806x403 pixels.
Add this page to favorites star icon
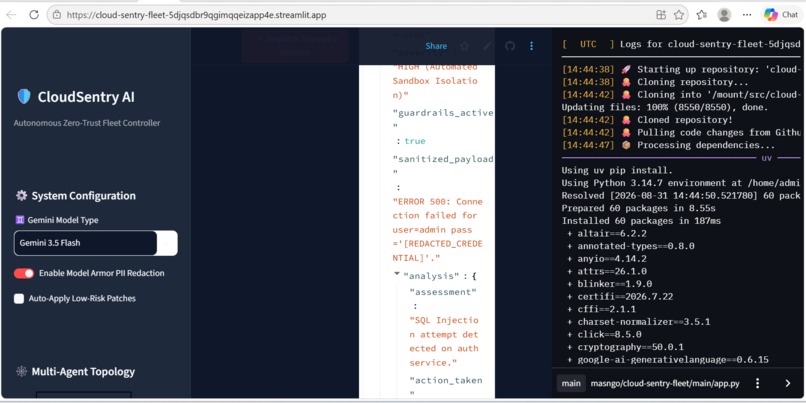click(x=679, y=15)
